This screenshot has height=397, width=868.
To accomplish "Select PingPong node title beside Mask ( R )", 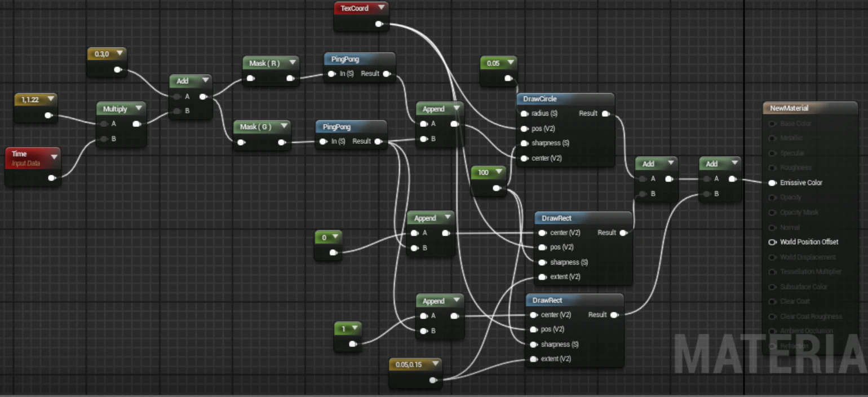I will click(x=345, y=60).
